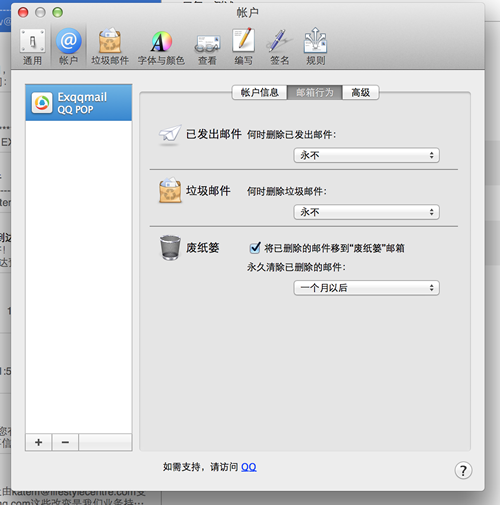This screenshot has height=505, width=500.
Task: Select the Exqqmail QQ POP account
Action: pos(79,103)
